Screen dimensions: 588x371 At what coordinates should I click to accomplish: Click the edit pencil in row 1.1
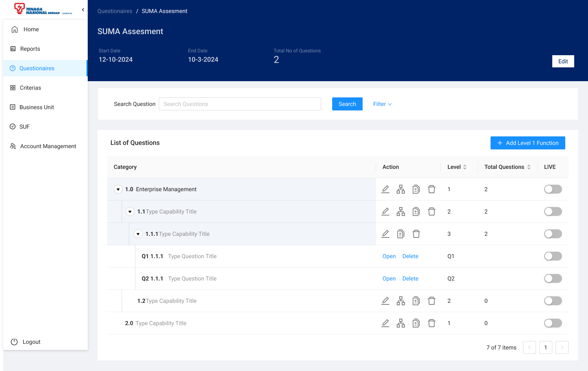pos(385,211)
